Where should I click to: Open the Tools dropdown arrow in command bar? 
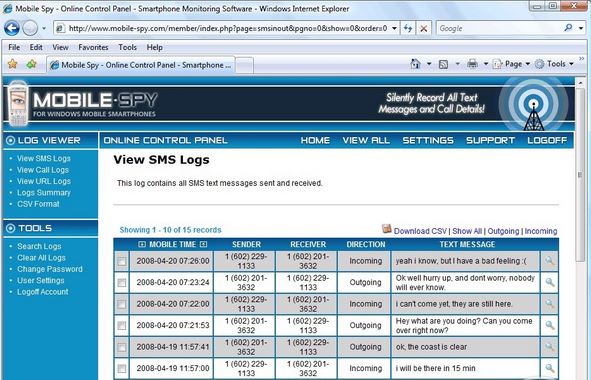(x=571, y=64)
